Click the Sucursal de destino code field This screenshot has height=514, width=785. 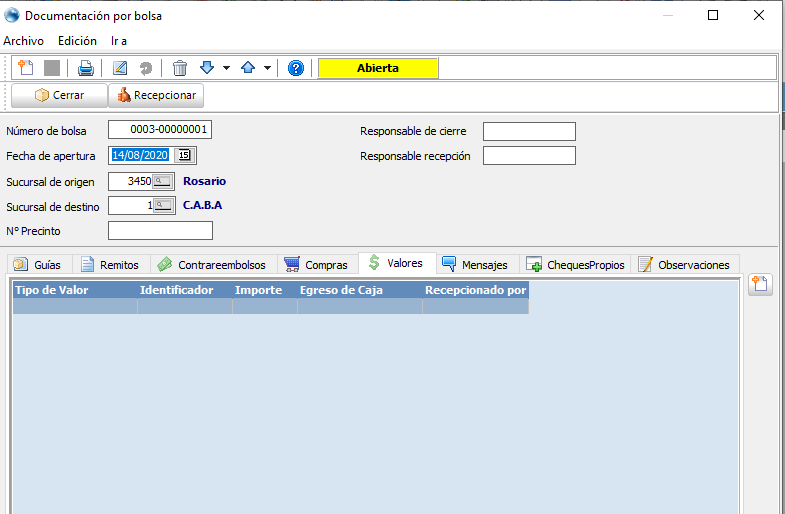pyautogui.click(x=131, y=205)
